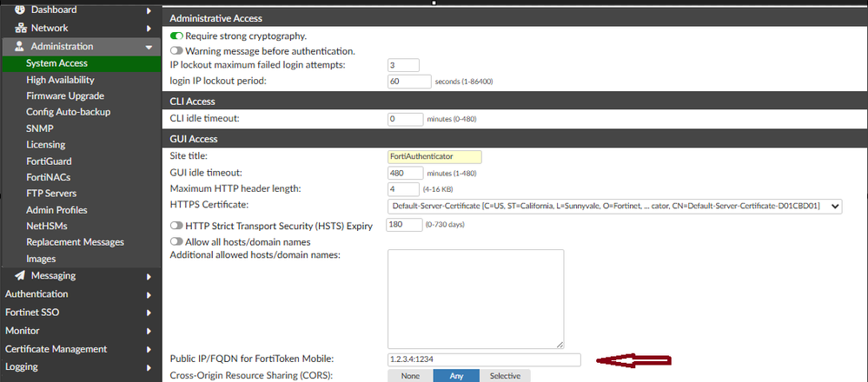The image size is (868, 382).
Task: Expand the Logging menu arrow
Action: tap(149, 367)
